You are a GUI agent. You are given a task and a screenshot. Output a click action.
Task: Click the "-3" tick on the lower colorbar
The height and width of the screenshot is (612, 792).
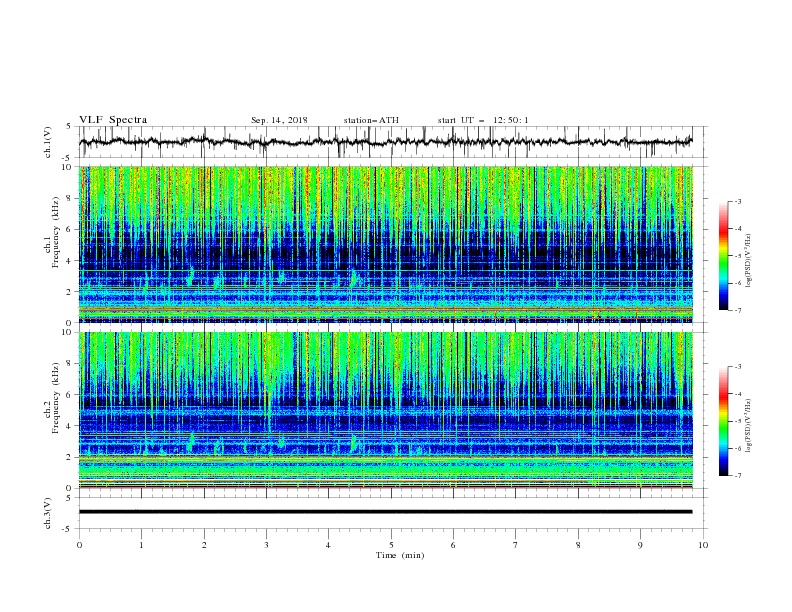coord(738,367)
